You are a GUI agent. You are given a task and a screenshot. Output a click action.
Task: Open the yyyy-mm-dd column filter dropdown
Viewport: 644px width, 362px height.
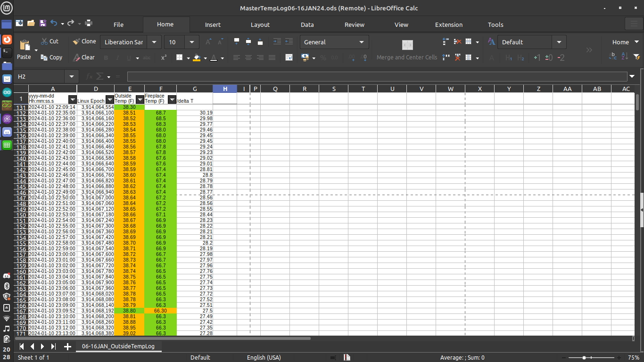pyautogui.click(x=73, y=99)
